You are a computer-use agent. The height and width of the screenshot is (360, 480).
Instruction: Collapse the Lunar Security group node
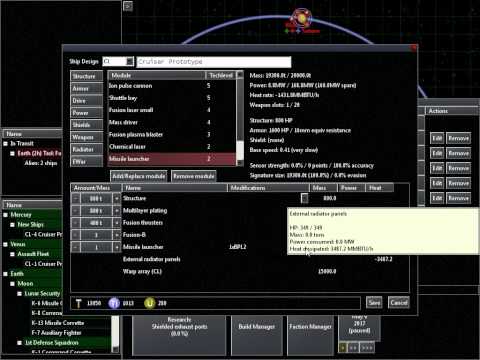pyautogui.click(x=19, y=294)
